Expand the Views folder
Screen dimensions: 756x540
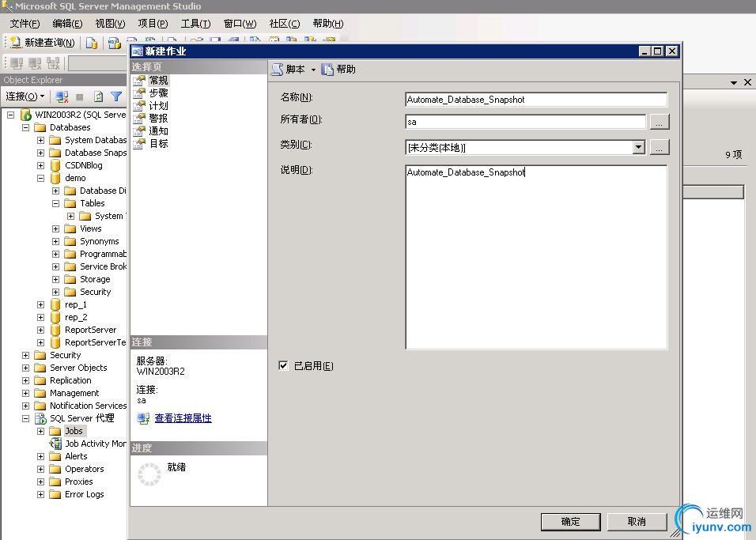[x=56, y=228]
